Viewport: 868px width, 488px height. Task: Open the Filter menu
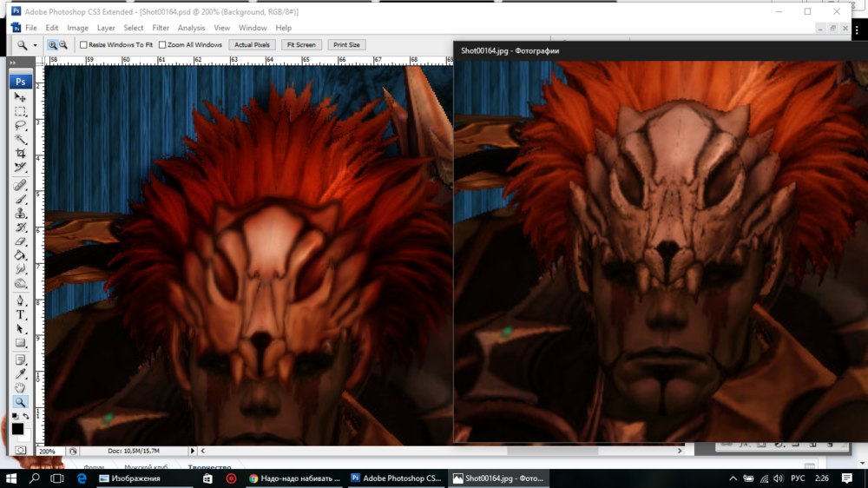coord(161,28)
